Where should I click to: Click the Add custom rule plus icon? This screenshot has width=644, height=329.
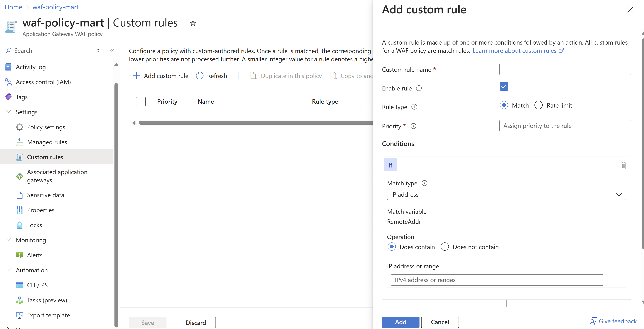point(136,76)
